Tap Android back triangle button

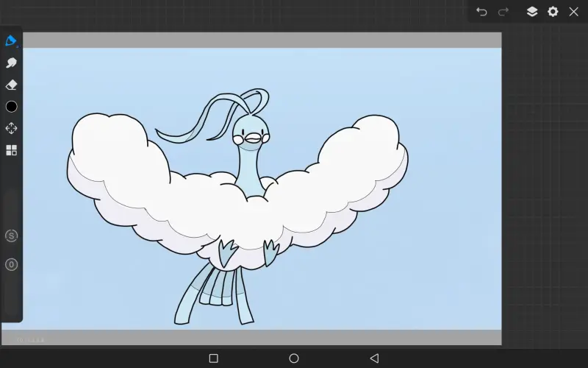(374, 358)
